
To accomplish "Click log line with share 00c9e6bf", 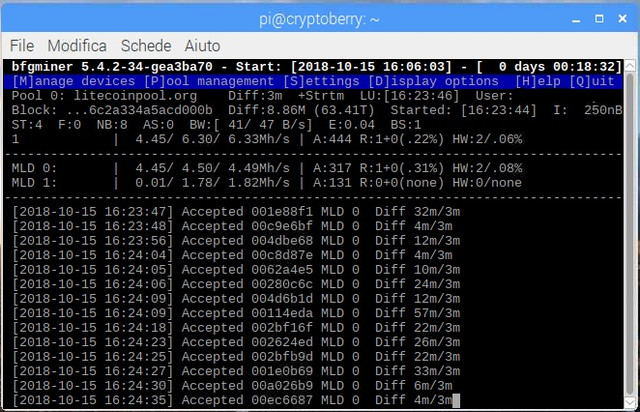I will tap(232, 226).
